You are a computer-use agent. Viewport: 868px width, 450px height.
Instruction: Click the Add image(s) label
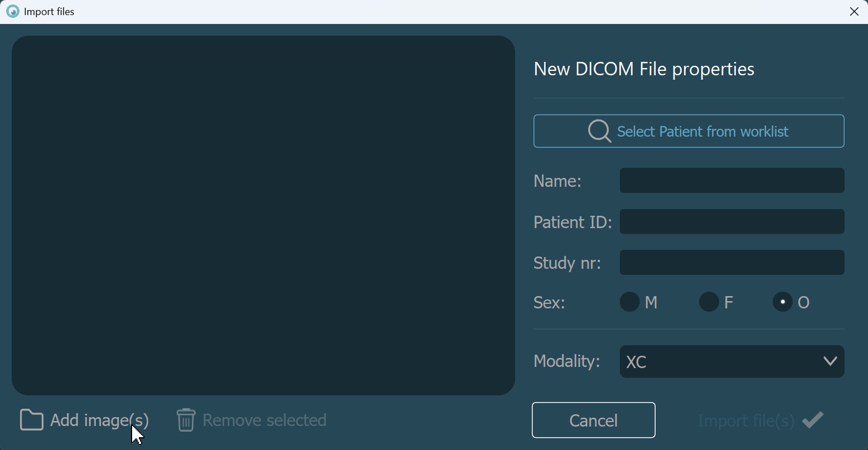(x=99, y=420)
